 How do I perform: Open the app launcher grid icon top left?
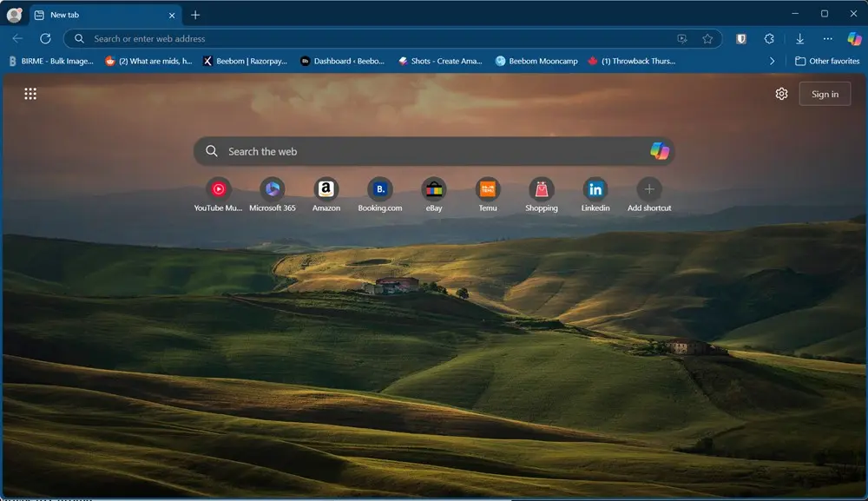[30, 93]
